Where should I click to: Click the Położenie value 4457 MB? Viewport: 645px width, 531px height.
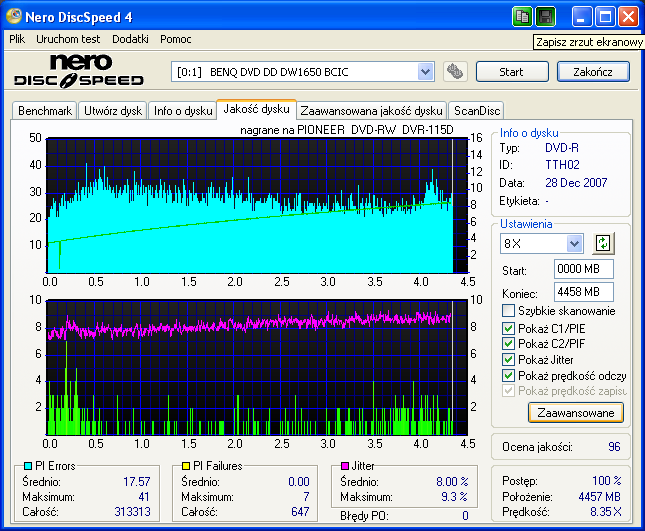(x=599, y=497)
